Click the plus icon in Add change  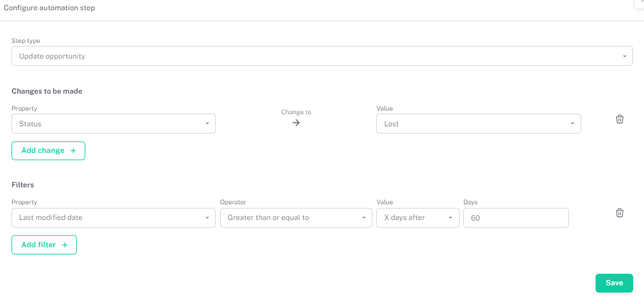(73, 150)
